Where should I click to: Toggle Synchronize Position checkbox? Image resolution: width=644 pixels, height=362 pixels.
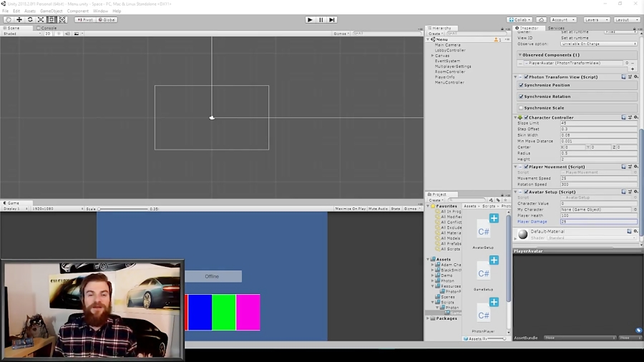pos(521,85)
